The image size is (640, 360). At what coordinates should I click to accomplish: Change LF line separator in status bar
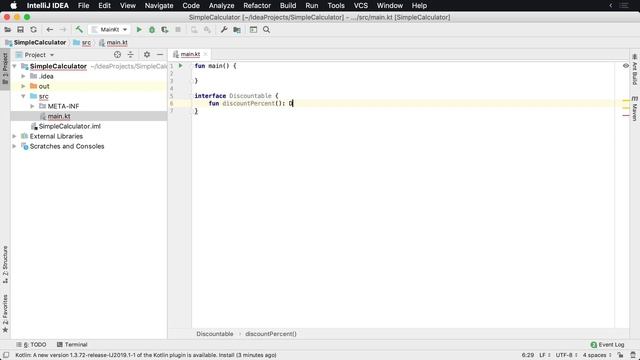pos(544,355)
